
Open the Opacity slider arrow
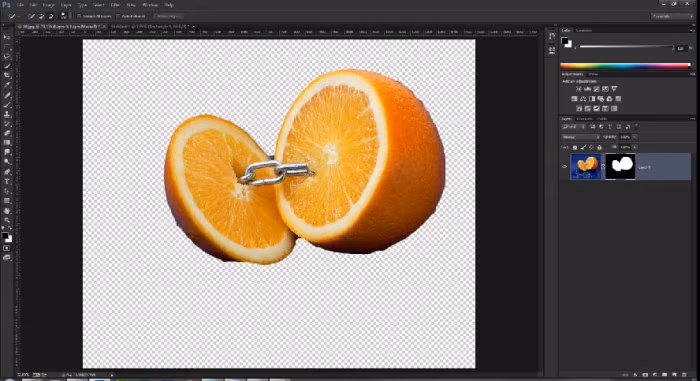pyautogui.click(x=635, y=137)
